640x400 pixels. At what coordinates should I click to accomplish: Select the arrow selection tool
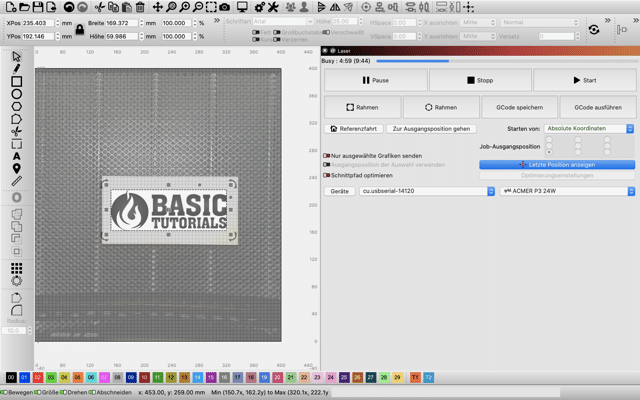coord(17,57)
